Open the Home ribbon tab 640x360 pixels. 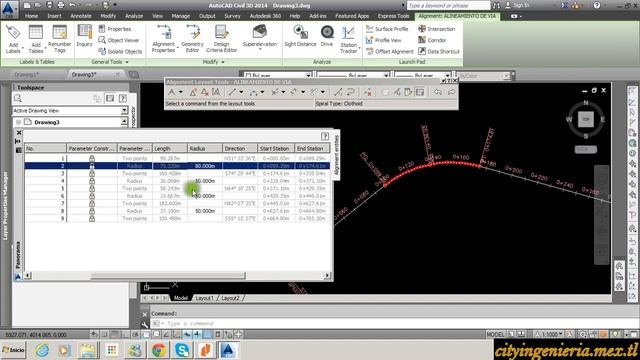(x=31, y=16)
